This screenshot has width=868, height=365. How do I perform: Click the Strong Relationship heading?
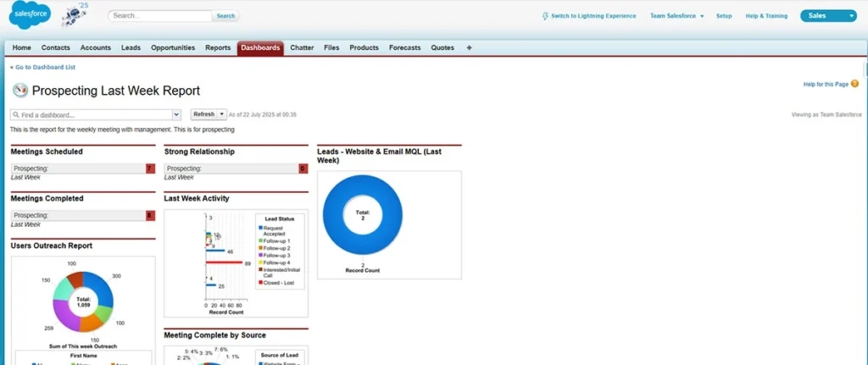(x=199, y=152)
